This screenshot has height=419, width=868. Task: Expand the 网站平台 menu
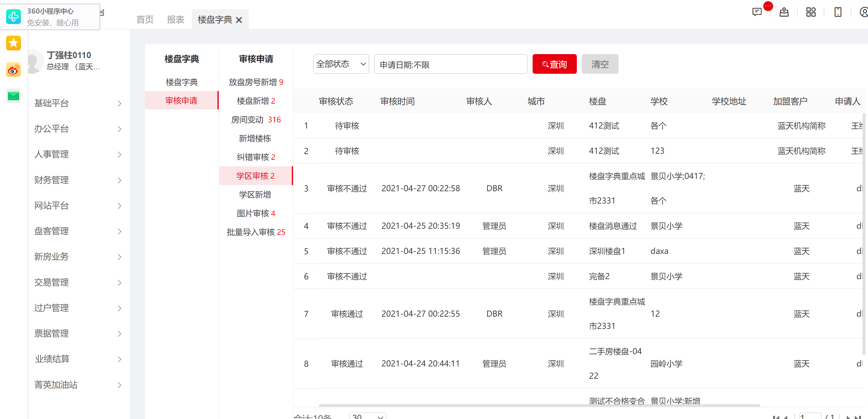pos(78,206)
